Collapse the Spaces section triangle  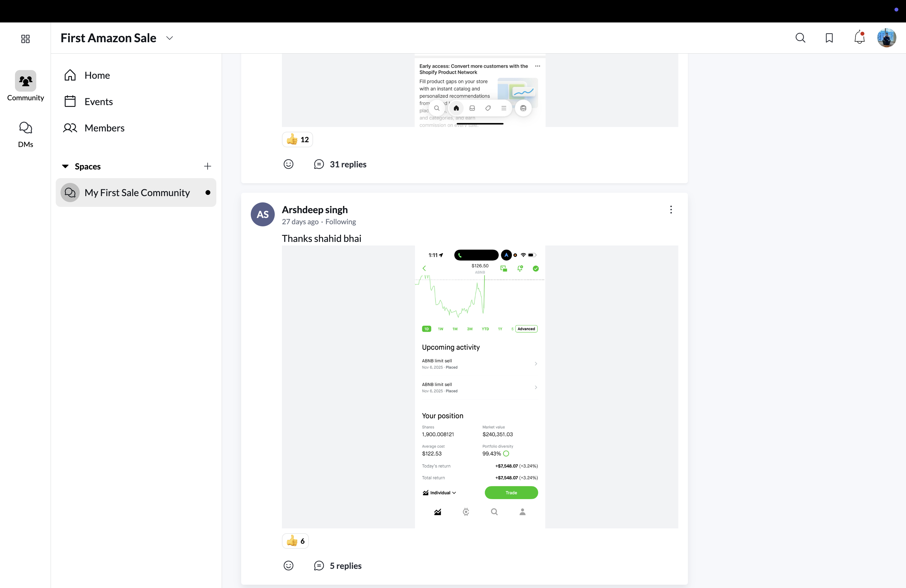(x=65, y=166)
